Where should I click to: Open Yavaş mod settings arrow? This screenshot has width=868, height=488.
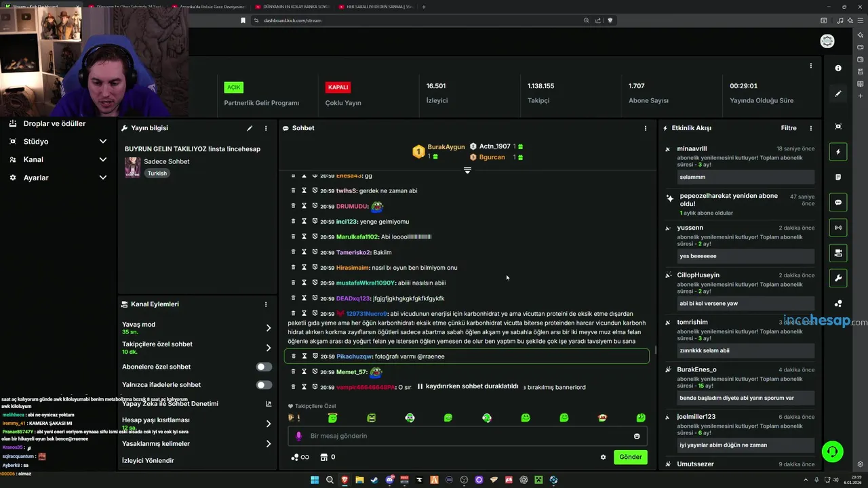pos(268,328)
